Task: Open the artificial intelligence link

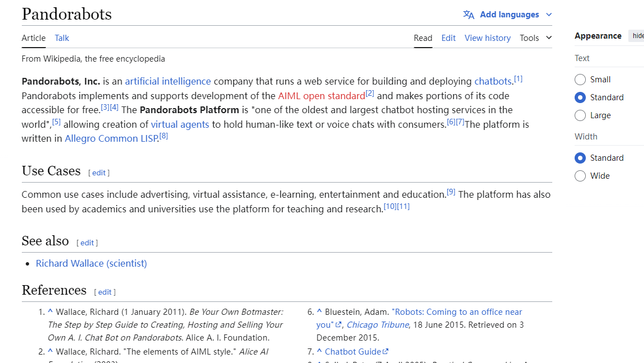Action: pos(168,81)
